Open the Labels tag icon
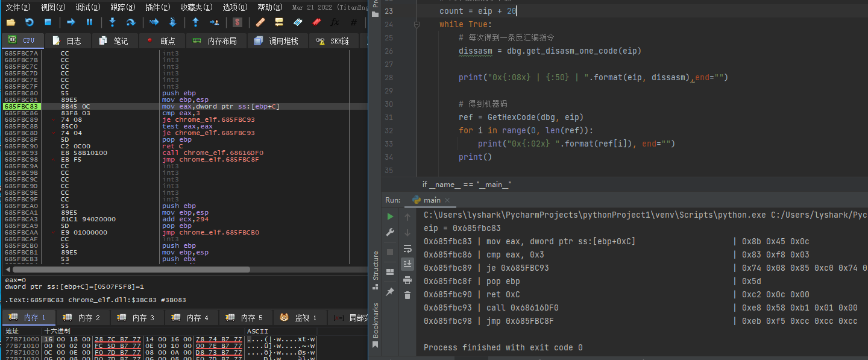 point(298,22)
